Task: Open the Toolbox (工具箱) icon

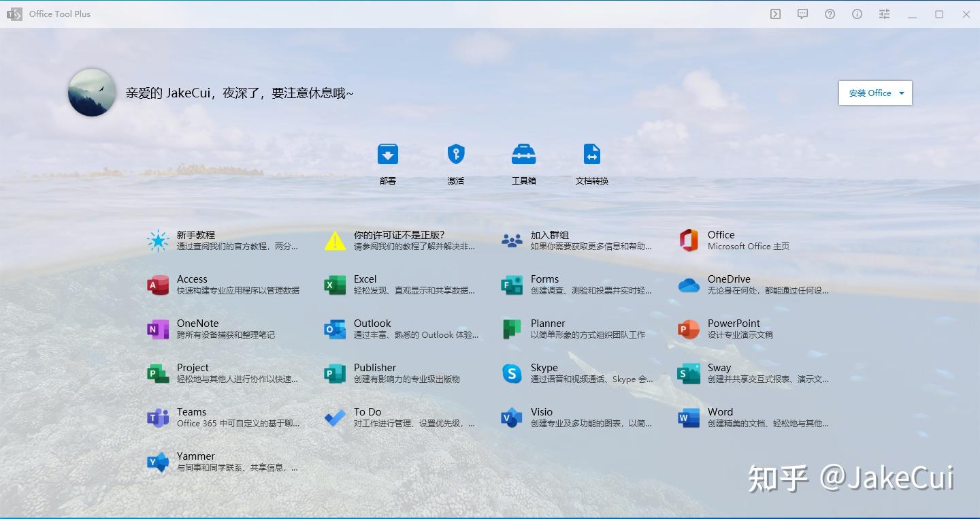Action: tap(524, 154)
